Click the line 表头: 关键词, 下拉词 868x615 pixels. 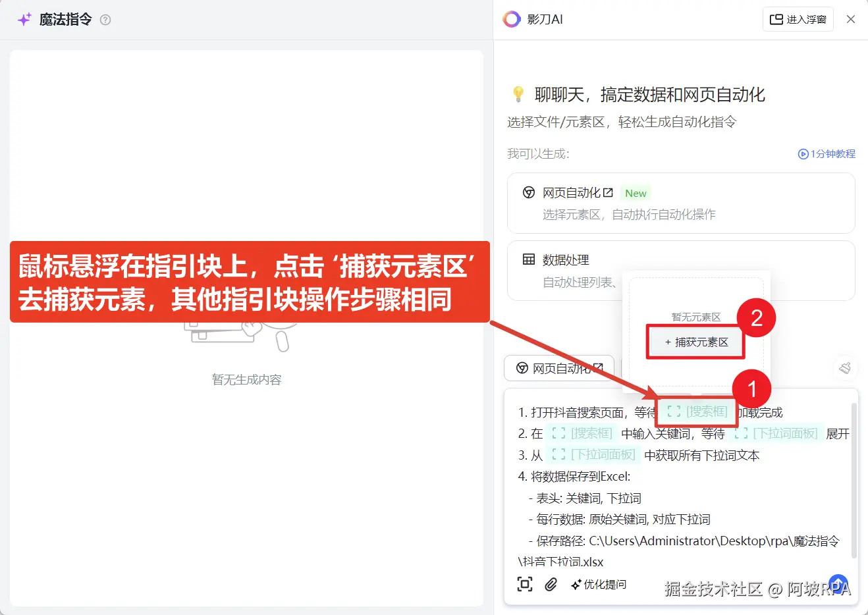(x=585, y=498)
